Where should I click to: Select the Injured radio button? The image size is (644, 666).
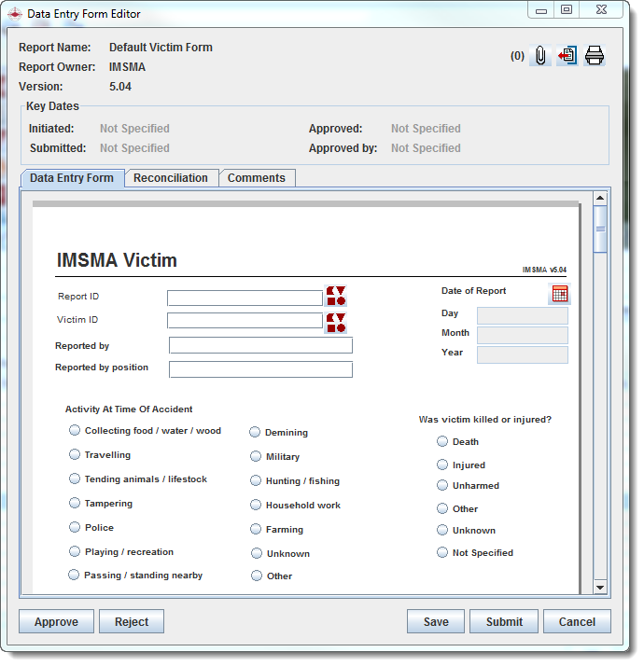tap(442, 464)
